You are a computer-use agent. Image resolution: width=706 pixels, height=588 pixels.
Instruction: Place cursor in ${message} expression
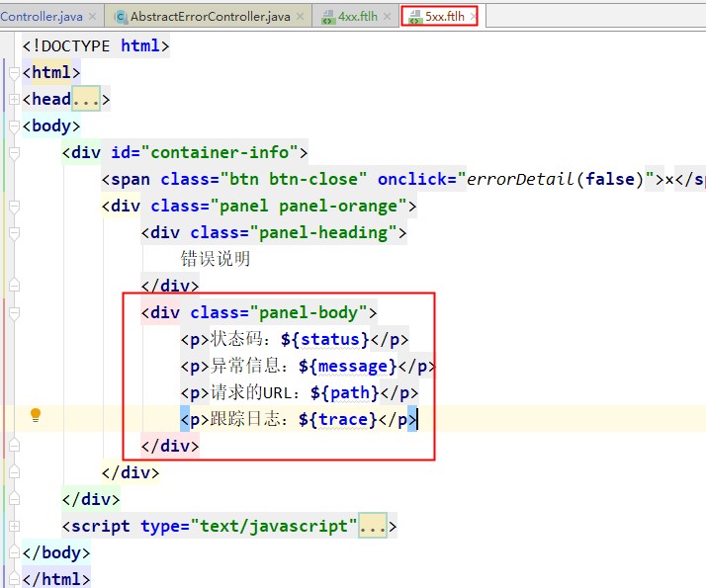pyautogui.click(x=348, y=366)
